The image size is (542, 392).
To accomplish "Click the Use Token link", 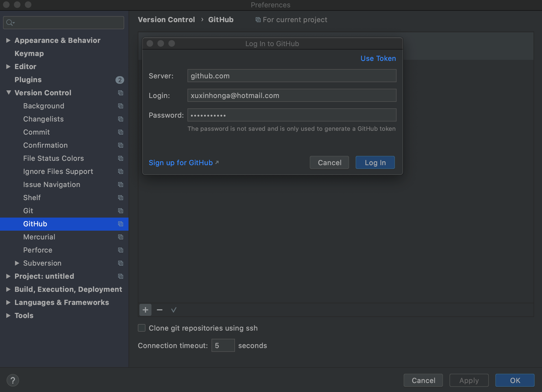I will pos(378,58).
